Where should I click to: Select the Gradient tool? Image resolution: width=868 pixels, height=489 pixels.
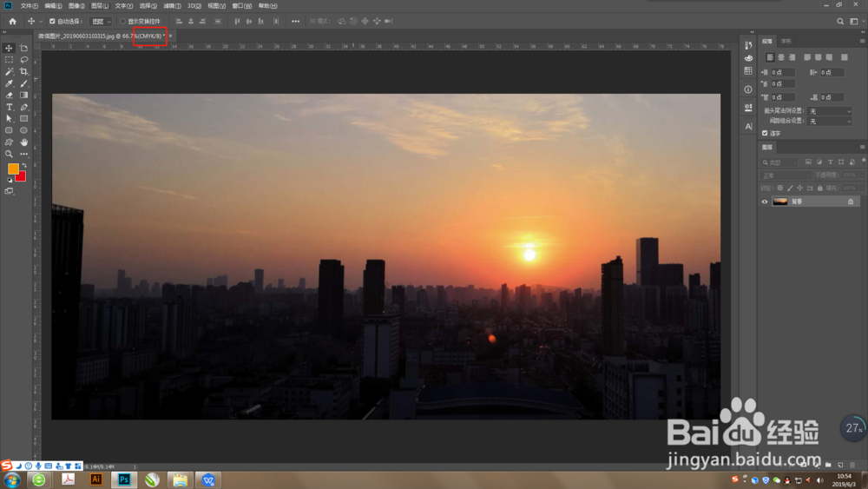tap(23, 96)
